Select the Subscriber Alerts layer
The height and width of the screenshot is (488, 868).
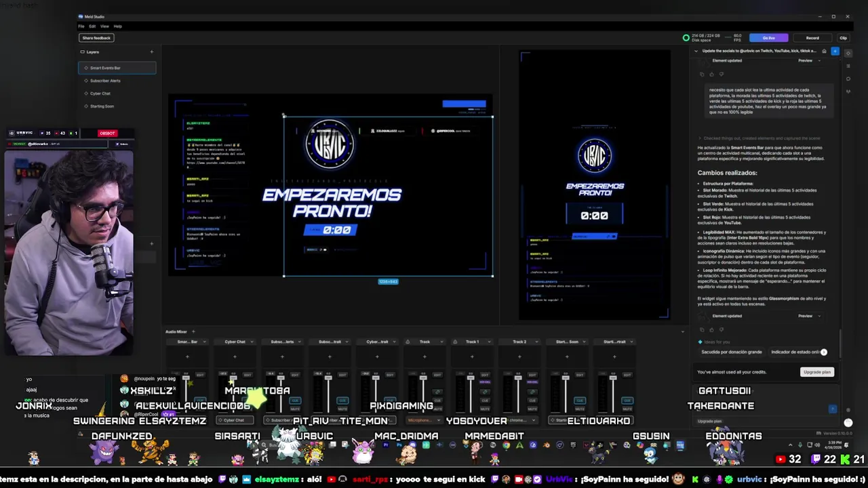[x=117, y=81]
